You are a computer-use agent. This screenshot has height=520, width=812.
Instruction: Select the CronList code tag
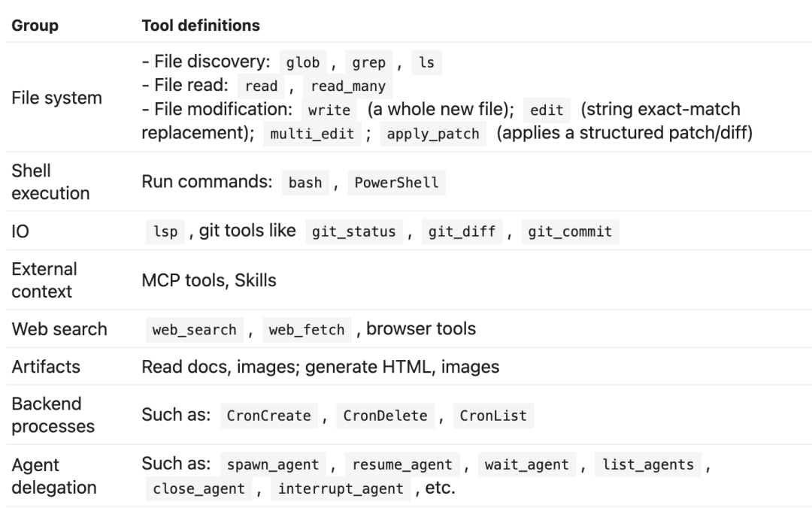[493, 416]
